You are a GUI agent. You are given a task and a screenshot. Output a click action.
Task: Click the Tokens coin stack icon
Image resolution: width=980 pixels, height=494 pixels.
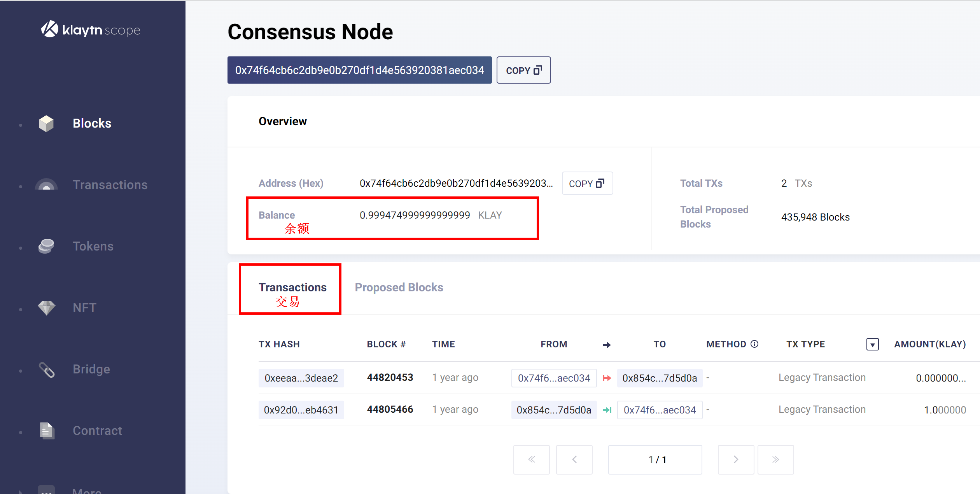pos(46,246)
